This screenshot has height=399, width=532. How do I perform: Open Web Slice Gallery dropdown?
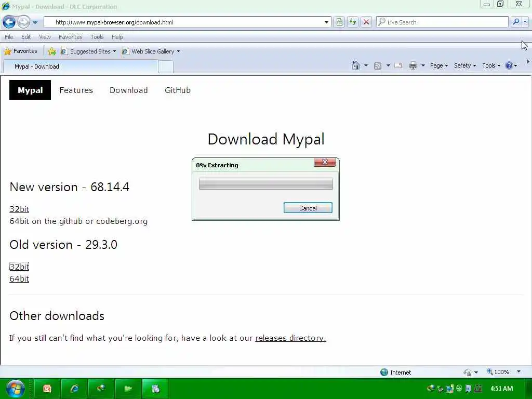[x=151, y=51]
